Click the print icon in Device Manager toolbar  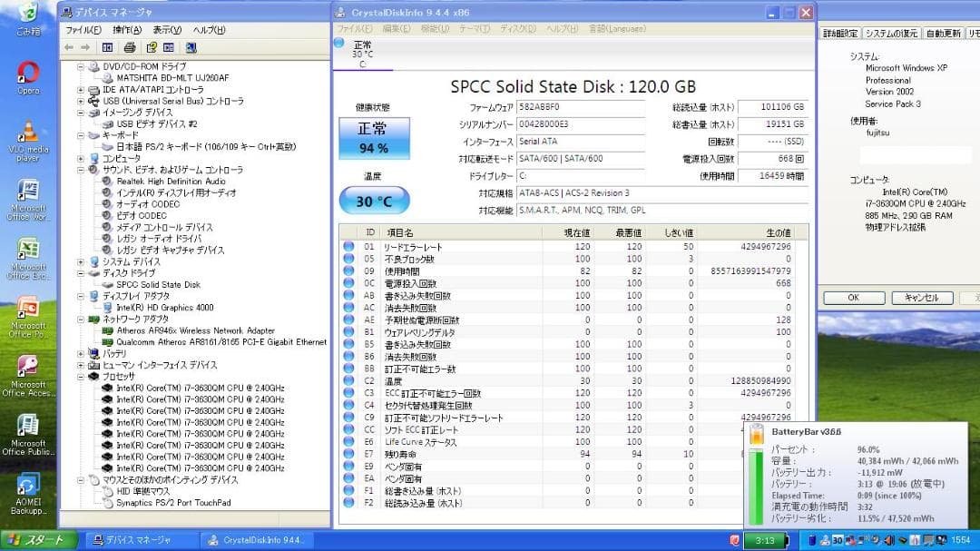tap(129, 46)
